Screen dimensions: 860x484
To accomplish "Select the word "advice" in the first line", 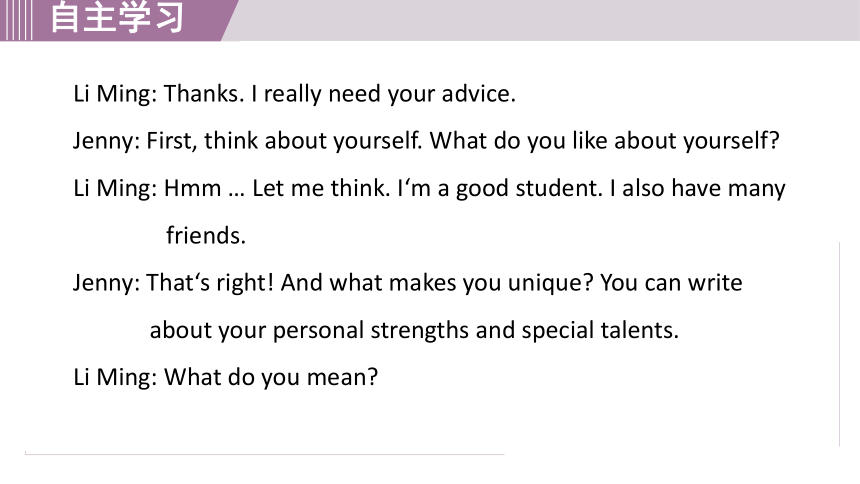I will [479, 94].
